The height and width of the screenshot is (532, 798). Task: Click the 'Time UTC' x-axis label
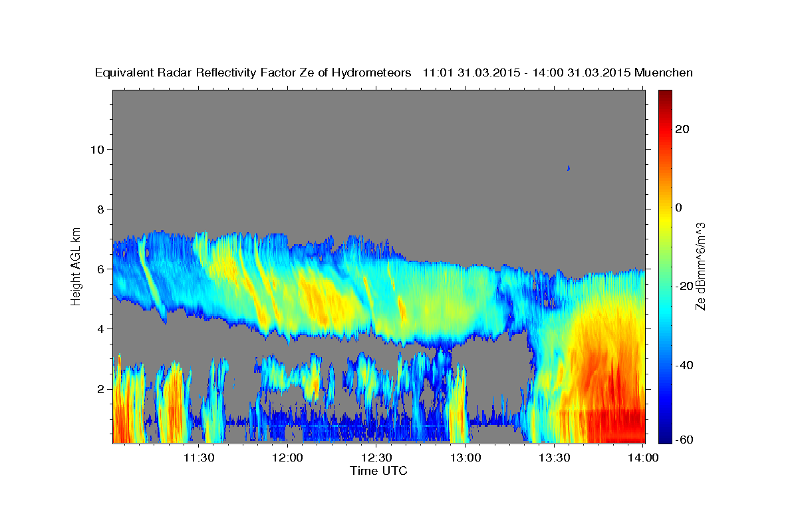pos(378,471)
